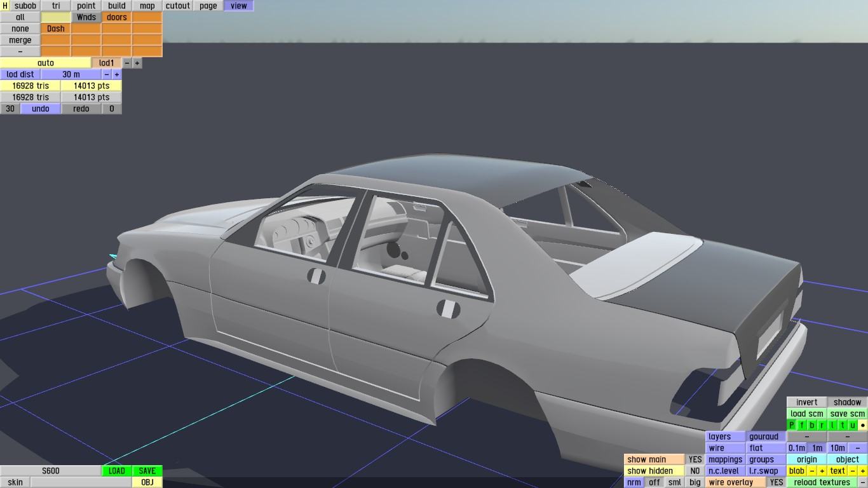
Task: Click the H button beside subob
Action: pos(5,6)
